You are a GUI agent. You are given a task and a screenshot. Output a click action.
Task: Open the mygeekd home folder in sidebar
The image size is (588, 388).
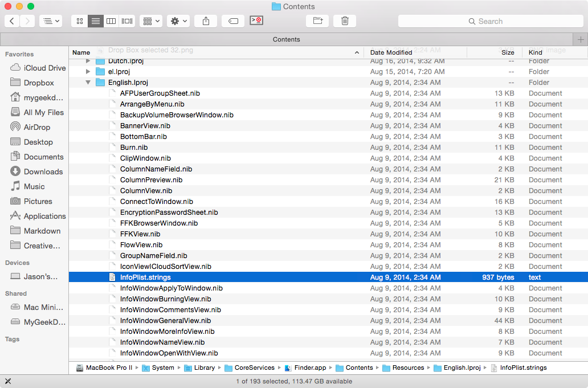point(36,97)
